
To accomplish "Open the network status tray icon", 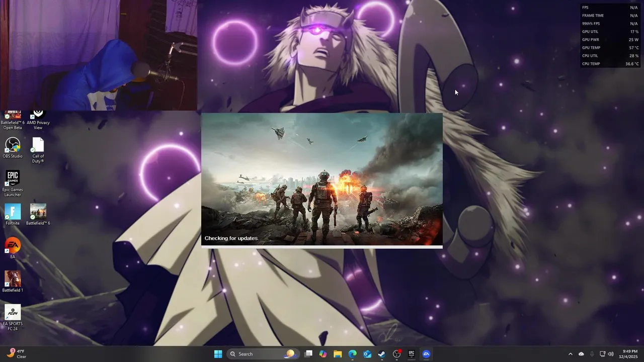I will coord(602,354).
